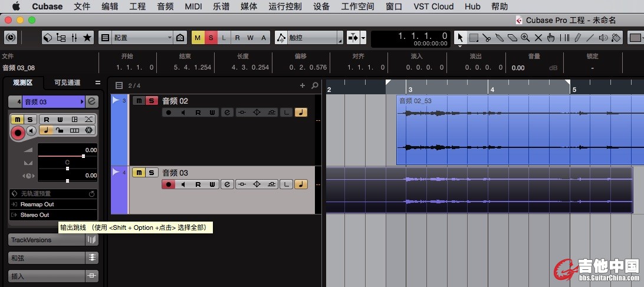Image resolution: width=644 pixels, height=287 pixels.
Task: Select the Erase tool
Action: coord(512,38)
